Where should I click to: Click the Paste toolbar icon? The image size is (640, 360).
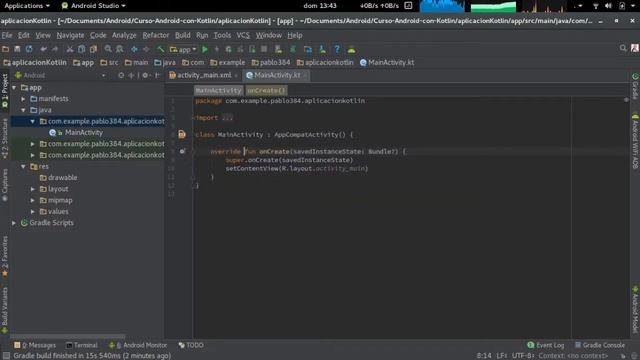[x=93, y=49]
